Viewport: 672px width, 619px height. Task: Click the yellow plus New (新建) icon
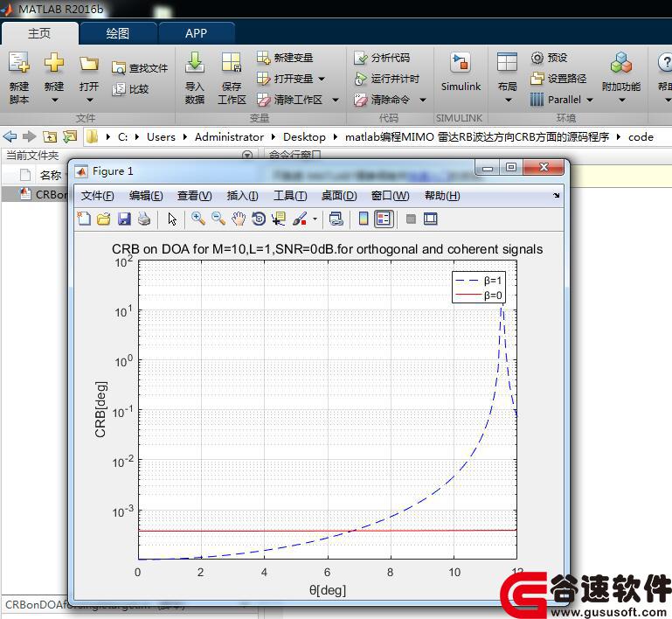coord(54,63)
